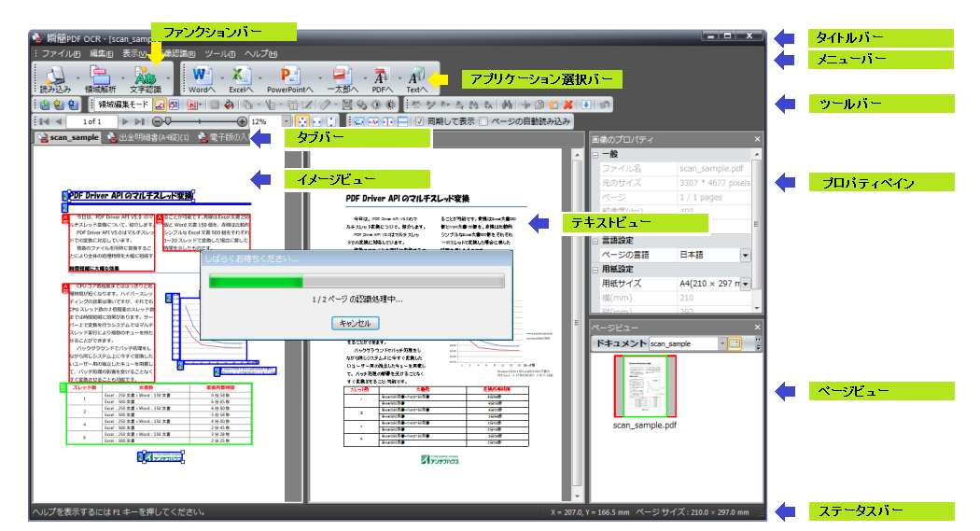Click 領域編集モード label button
Screen dimensions: 980x531
coord(123,105)
